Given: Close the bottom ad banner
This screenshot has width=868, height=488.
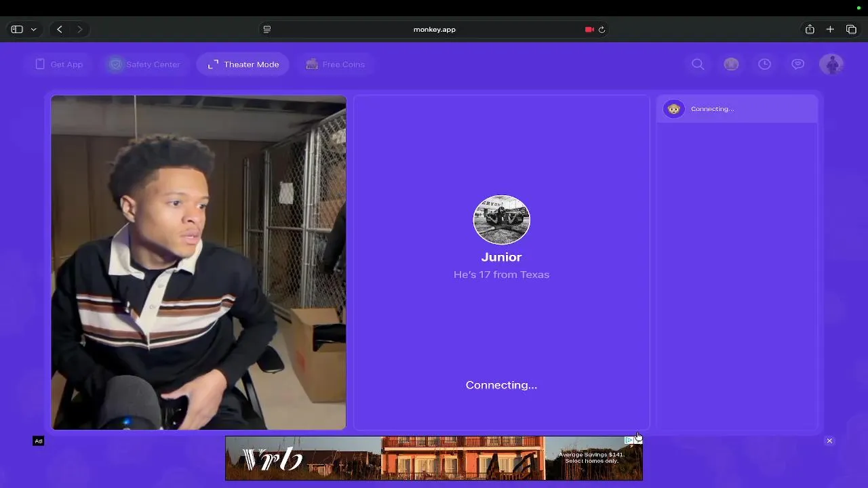Looking at the screenshot, I should pos(829,441).
